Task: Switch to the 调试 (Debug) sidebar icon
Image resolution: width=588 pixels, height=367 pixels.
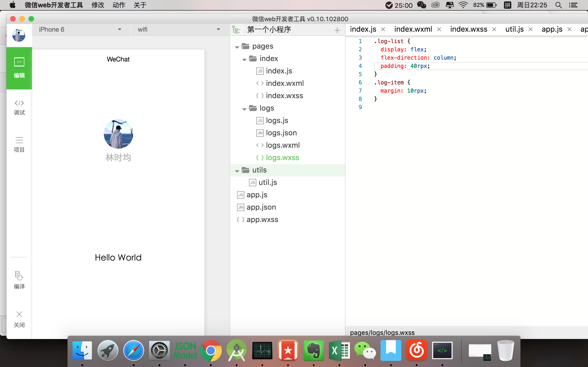Action: 19,107
